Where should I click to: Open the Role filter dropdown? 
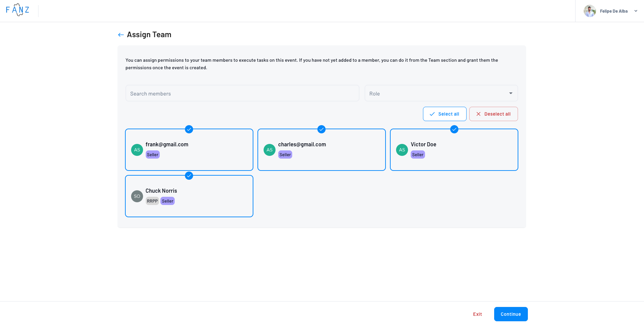click(x=441, y=93)
